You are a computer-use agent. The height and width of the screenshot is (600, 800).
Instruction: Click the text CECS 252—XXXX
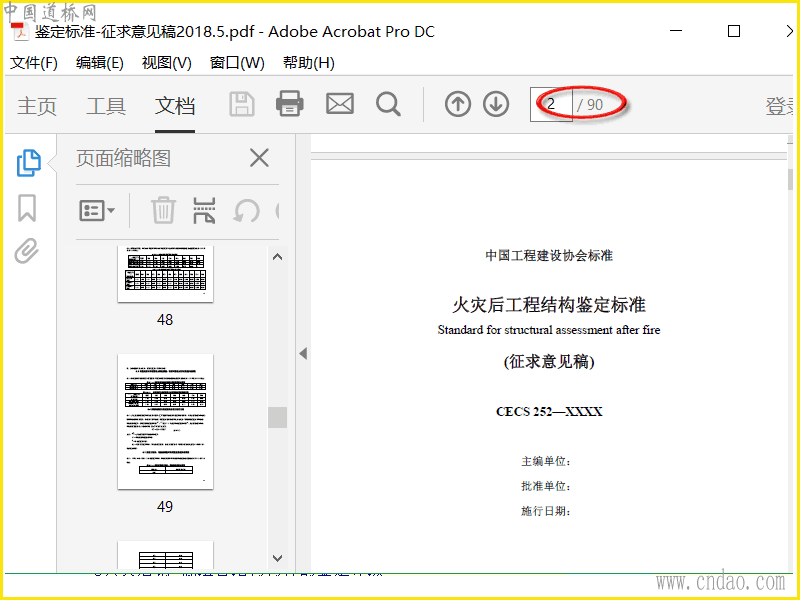[x=549, y=412]
